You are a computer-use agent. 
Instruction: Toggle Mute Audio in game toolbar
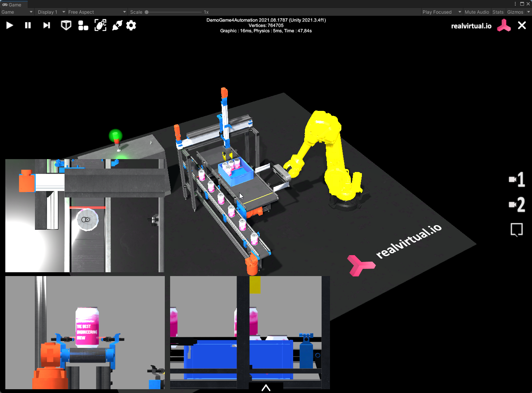click(477, 12)
